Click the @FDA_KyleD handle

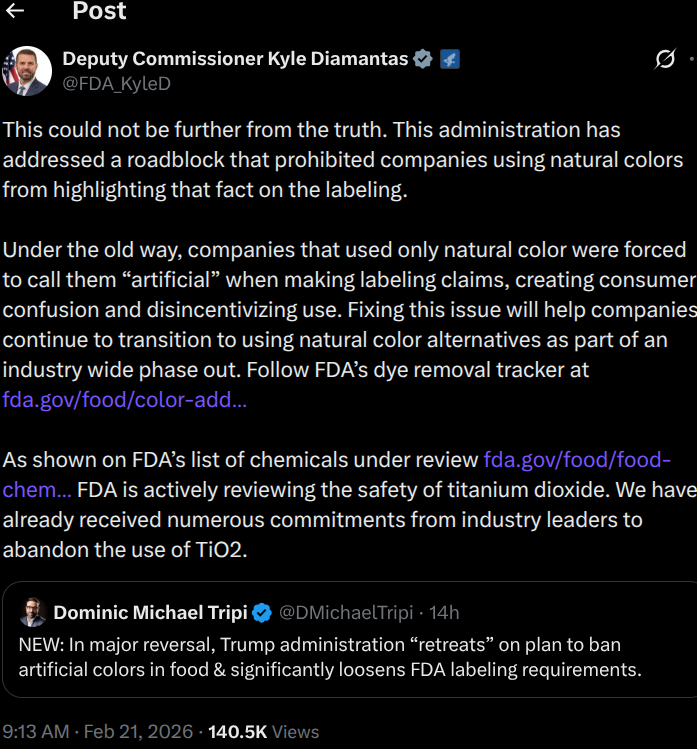coord(116,84)
